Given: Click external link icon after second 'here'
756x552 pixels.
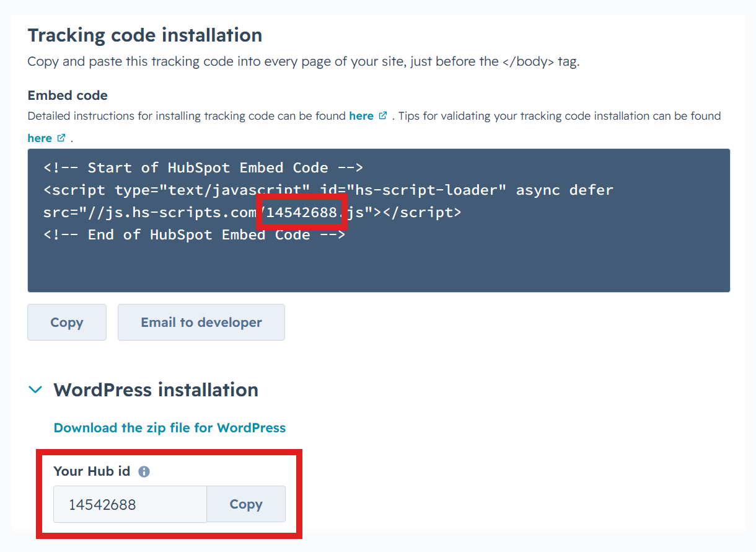Looking at the screenshot, I should [x=61, y=138].
